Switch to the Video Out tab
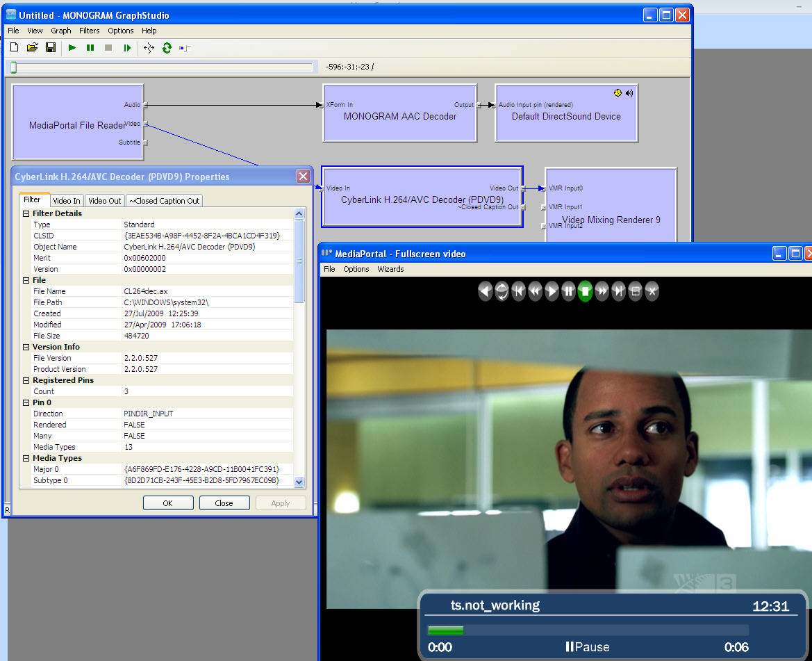The image size is (812, 661). coord(105,200)
